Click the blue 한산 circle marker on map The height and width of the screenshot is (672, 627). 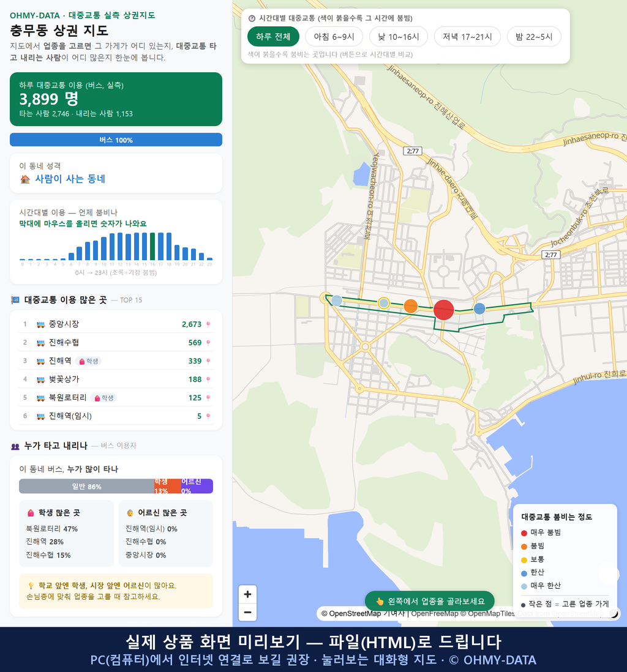tap(479, 308)
